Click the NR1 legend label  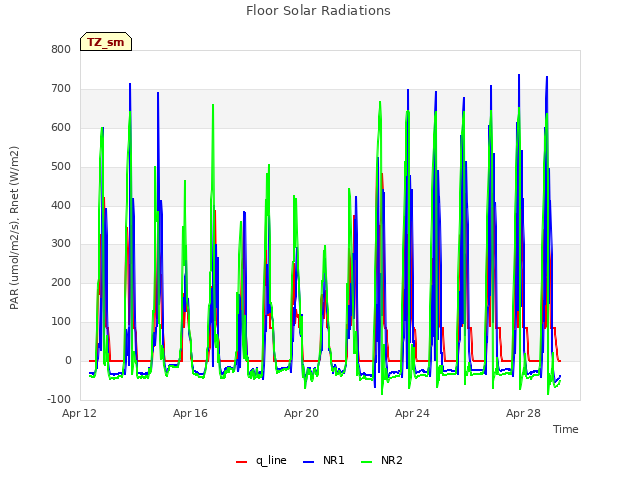pyautogui.click(x=333, y=460)
